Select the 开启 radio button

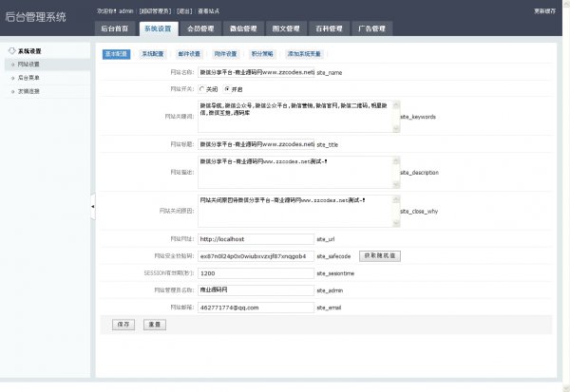coord(227,89)
